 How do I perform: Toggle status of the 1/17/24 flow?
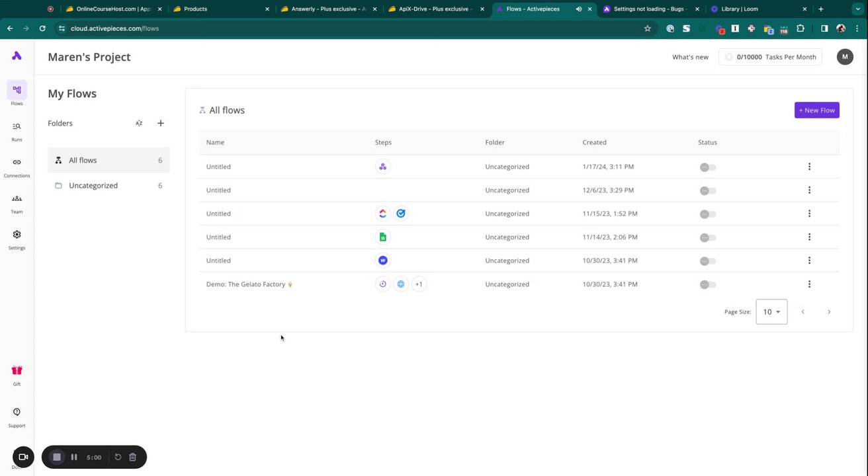708,167
